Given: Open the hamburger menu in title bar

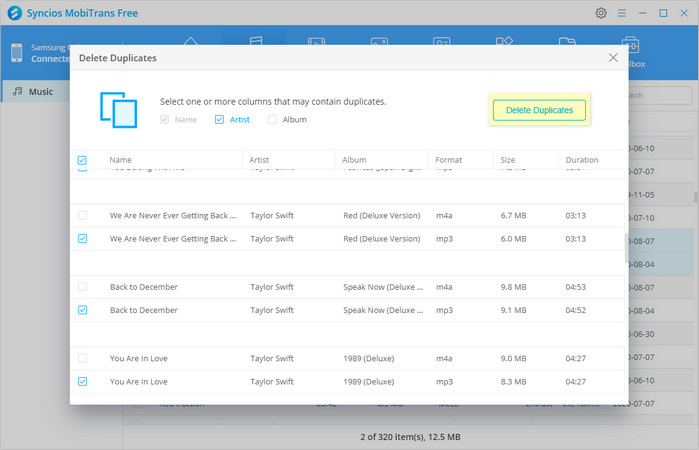Looking at the screenshot, I should (x=621, y=13).
